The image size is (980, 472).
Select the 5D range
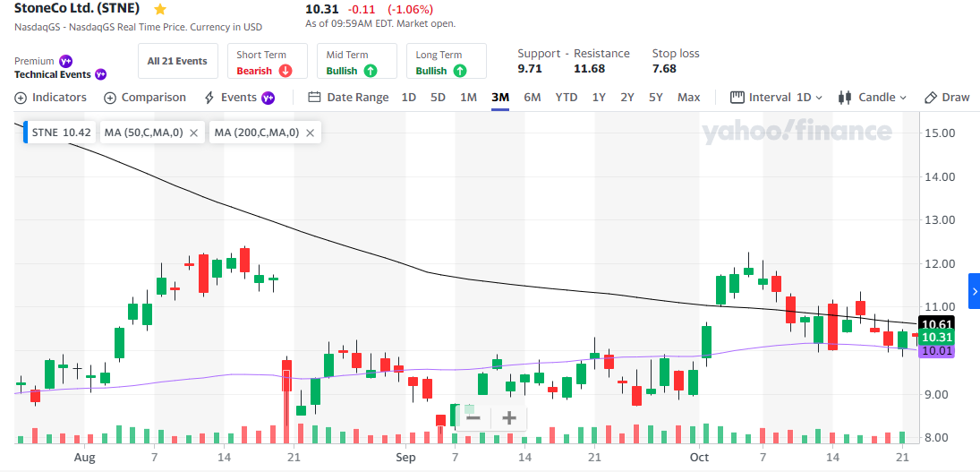click(439, 98)
